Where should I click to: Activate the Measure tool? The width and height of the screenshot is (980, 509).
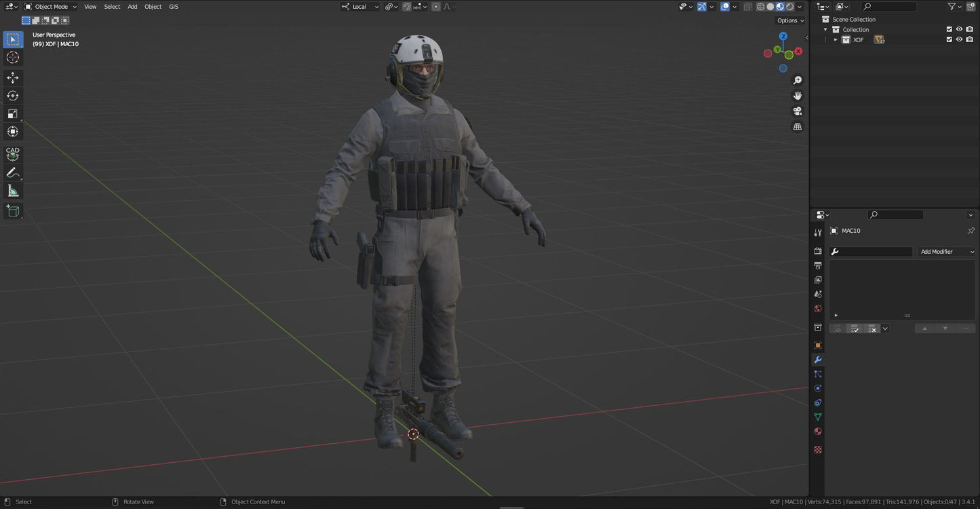click(12, 190)
